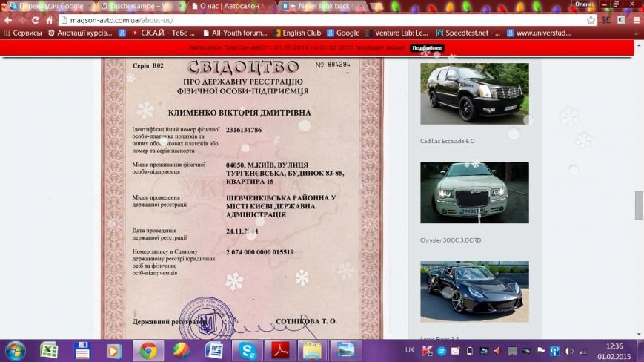Open the Venture Lab bookmark
644x362 pixels.
coord(396,33)
